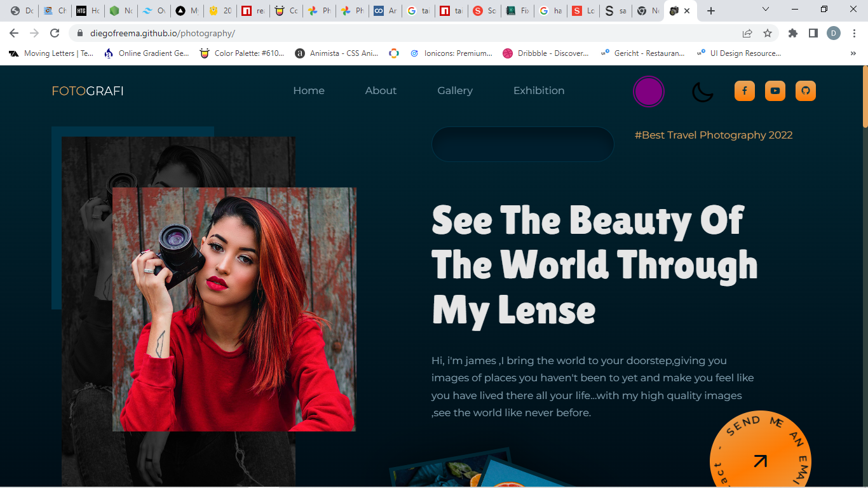The image size is (868, 488).
Task: Open the Extensions puzzle icon
Action: (793, 33)
